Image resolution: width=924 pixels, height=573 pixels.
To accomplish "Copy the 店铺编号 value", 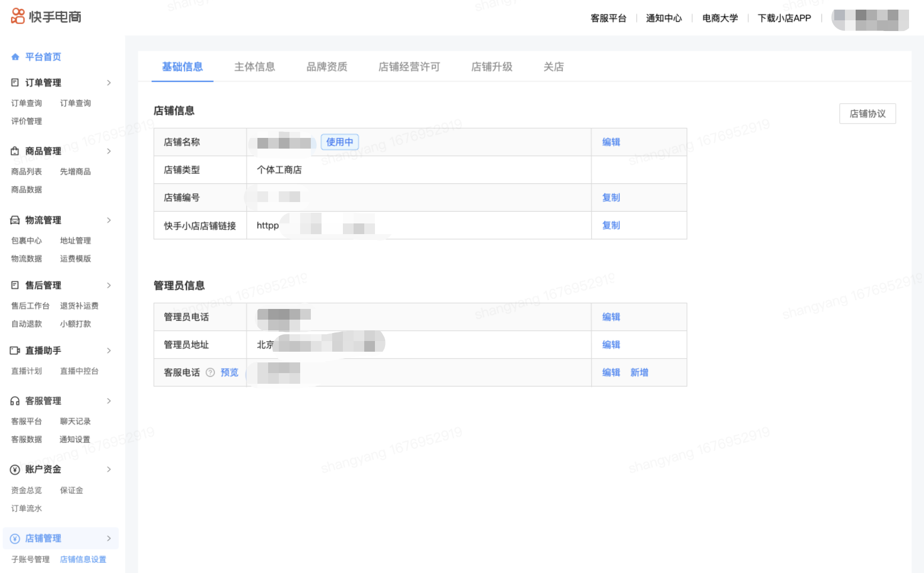I will (611, 198).
